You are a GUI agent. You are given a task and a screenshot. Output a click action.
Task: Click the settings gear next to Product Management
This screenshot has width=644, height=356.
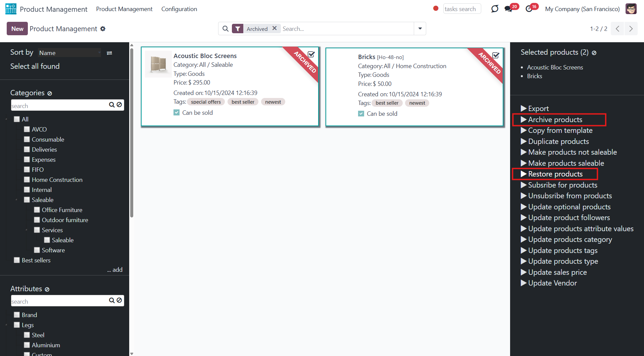(x=103, y=29)
